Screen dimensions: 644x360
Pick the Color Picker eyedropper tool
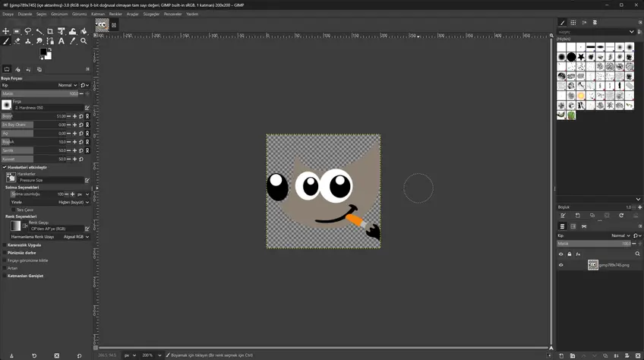(x=73, y=41)
